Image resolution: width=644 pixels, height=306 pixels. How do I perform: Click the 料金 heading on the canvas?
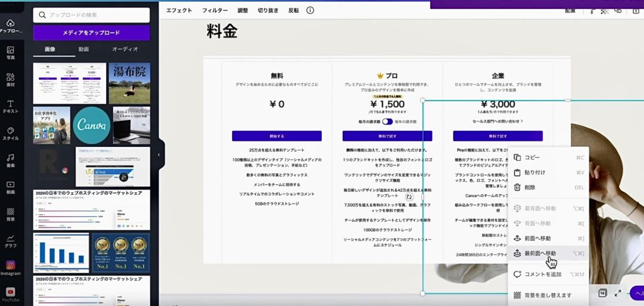click(x=222, y=31)
